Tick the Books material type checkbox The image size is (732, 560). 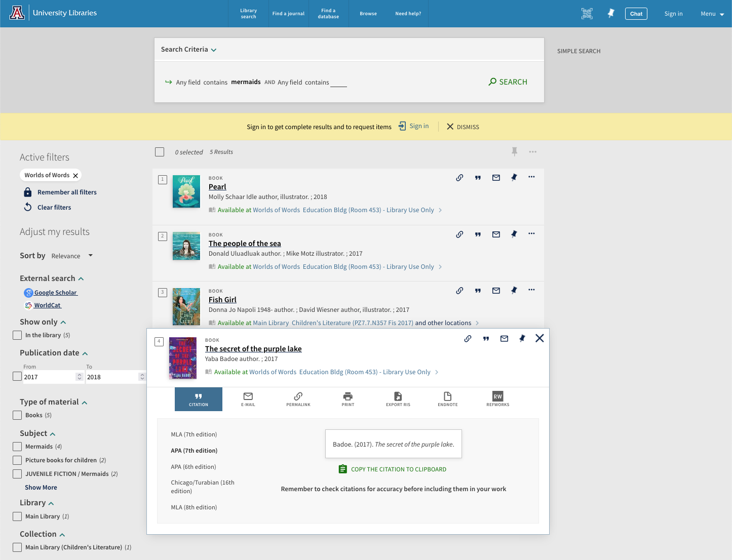click(x=17, y=415)
